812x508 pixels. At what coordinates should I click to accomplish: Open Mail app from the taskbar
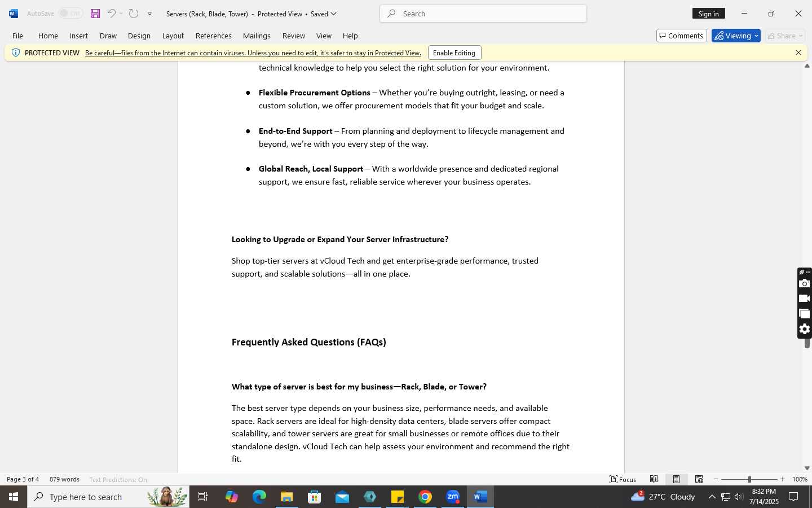pyautogui.click(x=342, y=497)
